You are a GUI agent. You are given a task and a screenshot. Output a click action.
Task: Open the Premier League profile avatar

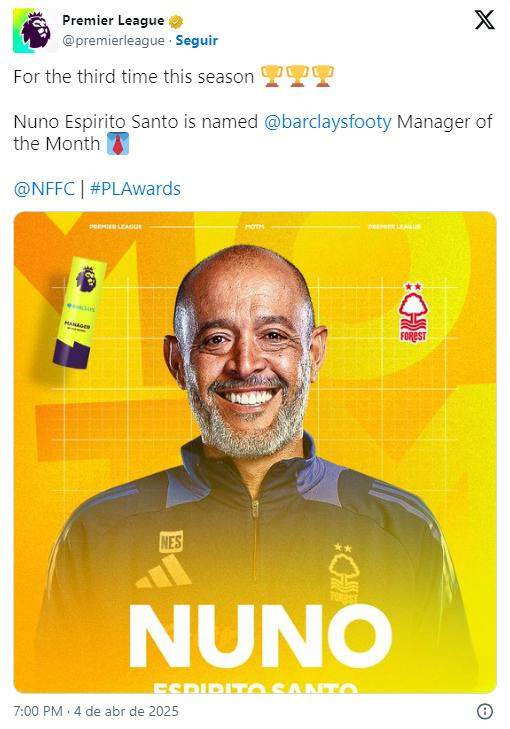point(35,31)
